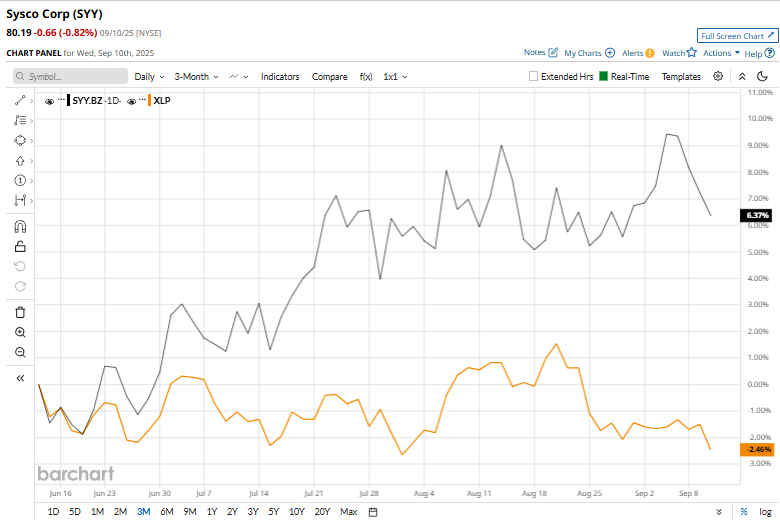Open the Compare menu
Image resolution: width=780 pixels, height=526 pixels.
coord(329,77)
